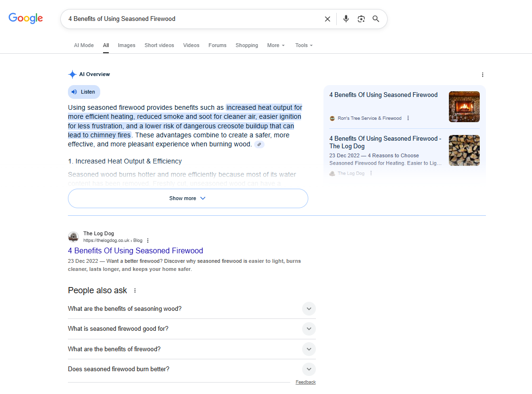Open the '4 Benefits Of Using Seasoned Firewood' result link
Viewport: 532px width, 394px height.
point(135,250)
